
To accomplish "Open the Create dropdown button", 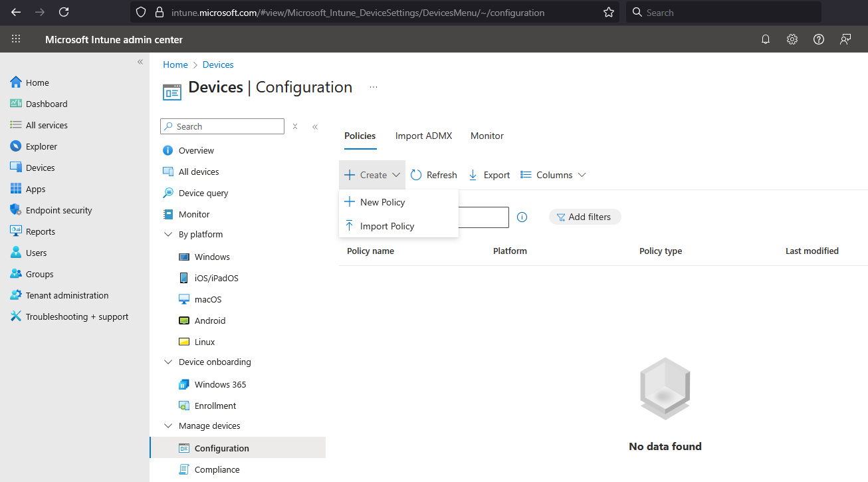I will point(372,175).
